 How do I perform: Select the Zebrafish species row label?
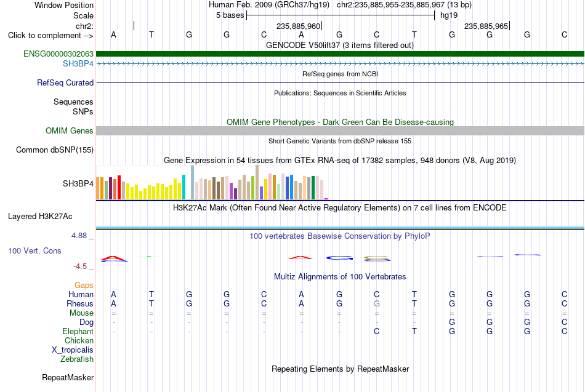point(77,359)
